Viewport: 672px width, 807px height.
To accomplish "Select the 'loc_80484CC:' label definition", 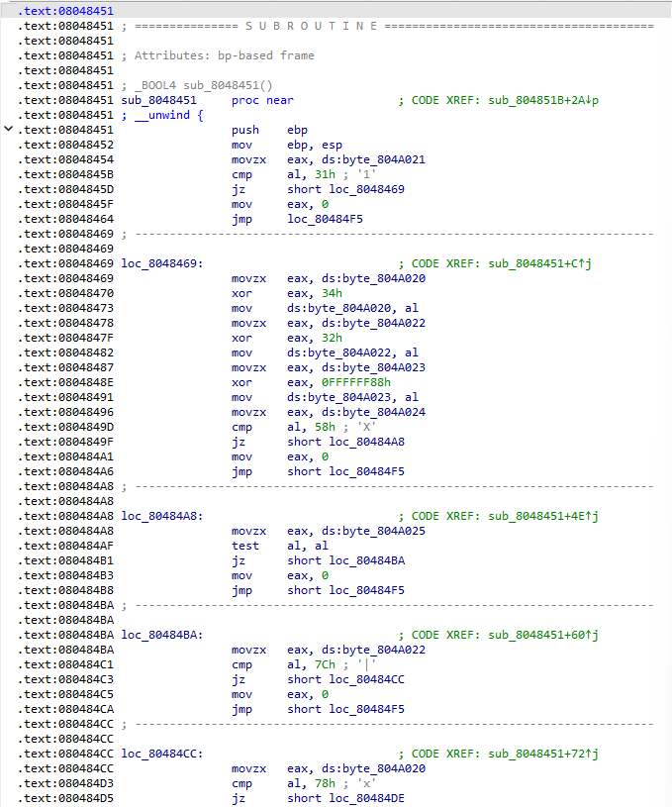I will 162,754.
